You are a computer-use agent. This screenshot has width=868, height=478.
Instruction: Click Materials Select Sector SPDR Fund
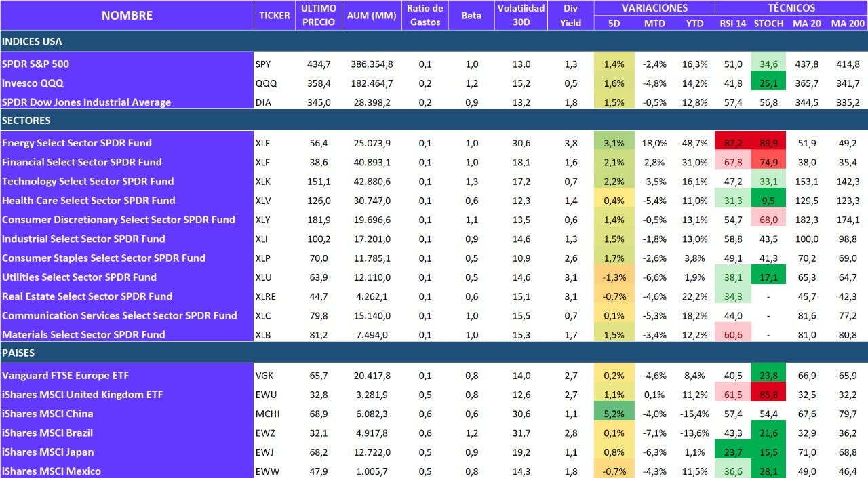coord(127,334)
